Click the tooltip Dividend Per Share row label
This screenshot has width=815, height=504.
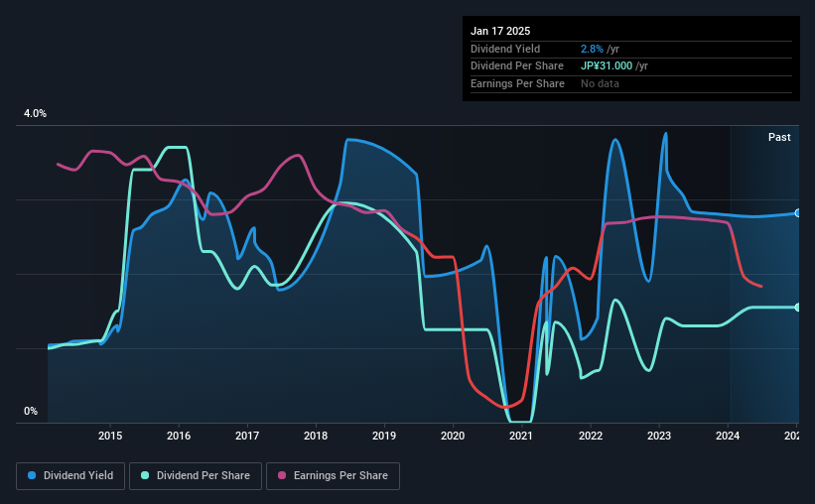coord(517,66)
